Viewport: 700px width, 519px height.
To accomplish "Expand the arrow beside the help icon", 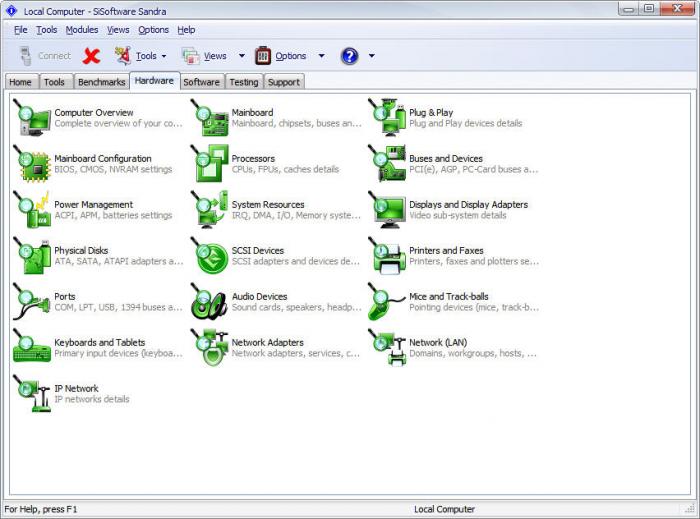I will pyautogui.click(x=371, y=56).
